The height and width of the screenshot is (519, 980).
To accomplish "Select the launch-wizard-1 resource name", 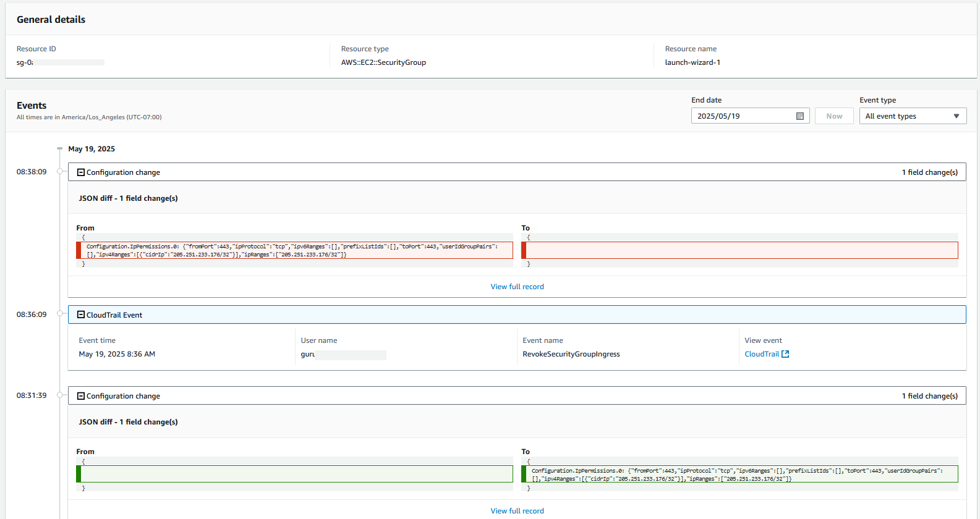I will click(692, 62).
